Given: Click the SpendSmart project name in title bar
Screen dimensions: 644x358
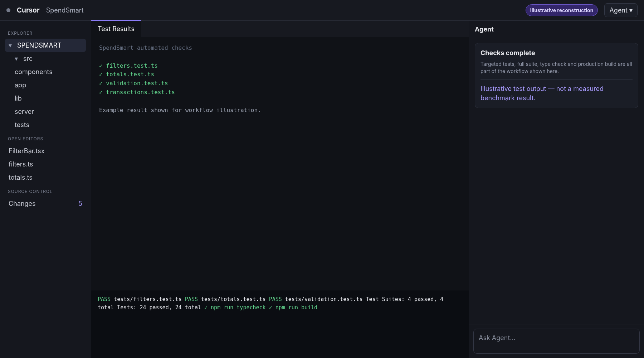Looking at the screenshot, I should (65, 10).
